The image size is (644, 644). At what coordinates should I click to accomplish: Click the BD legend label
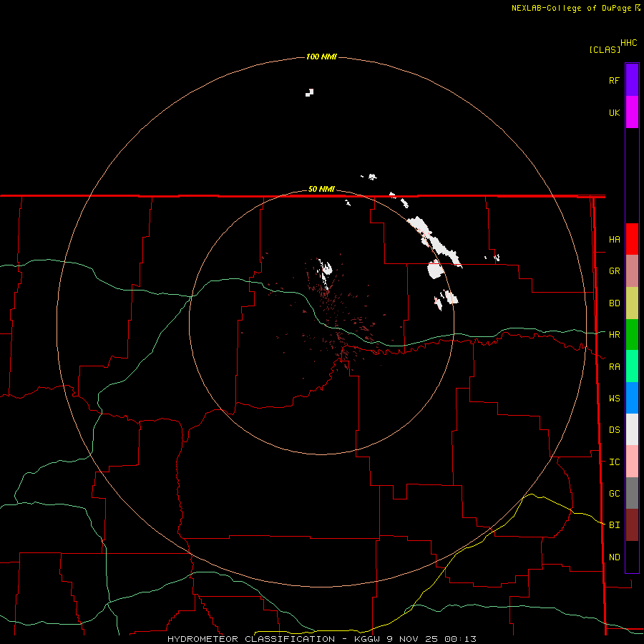click(614, 303)
